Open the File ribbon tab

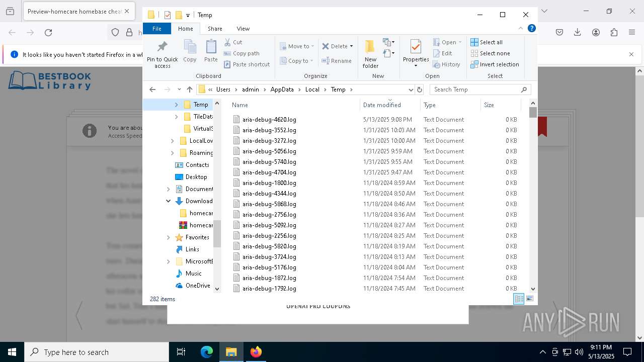[x=157, y=29]
